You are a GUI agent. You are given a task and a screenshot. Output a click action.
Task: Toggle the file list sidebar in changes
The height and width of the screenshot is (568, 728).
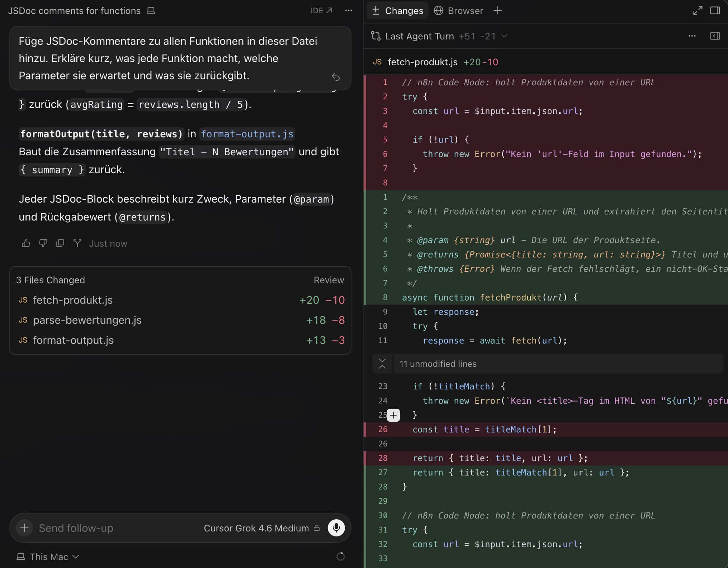715,36
